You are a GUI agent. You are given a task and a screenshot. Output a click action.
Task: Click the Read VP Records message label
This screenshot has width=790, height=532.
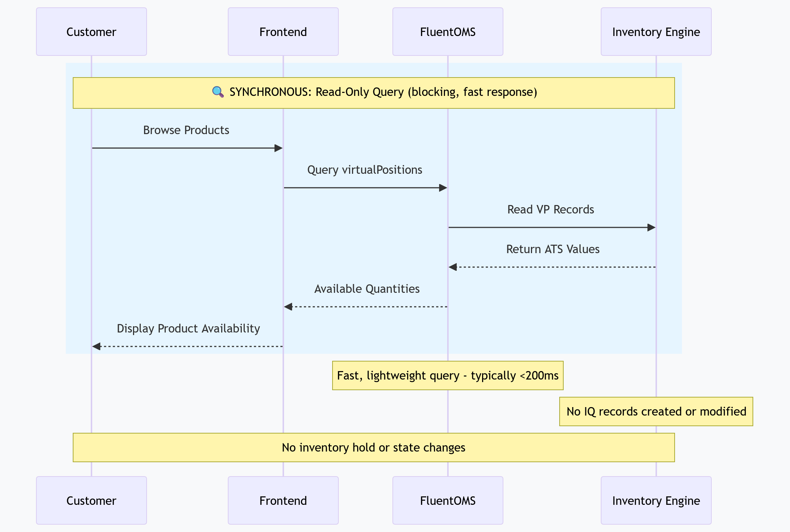[x=550, y=210]
